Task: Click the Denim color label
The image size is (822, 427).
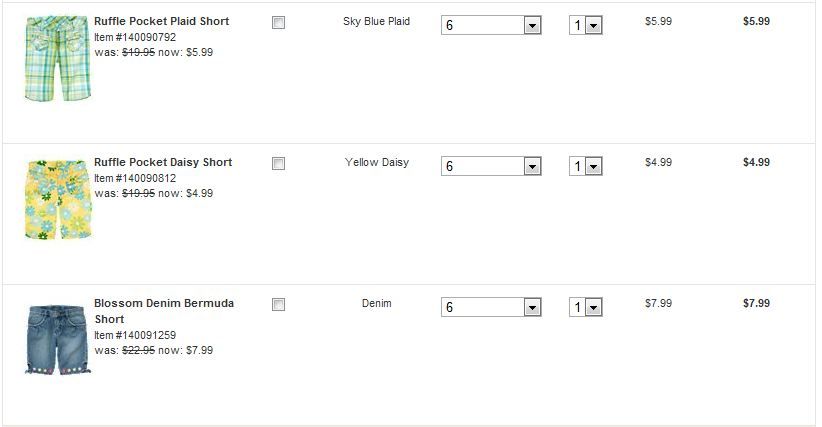Action: (x=376, y=303)
